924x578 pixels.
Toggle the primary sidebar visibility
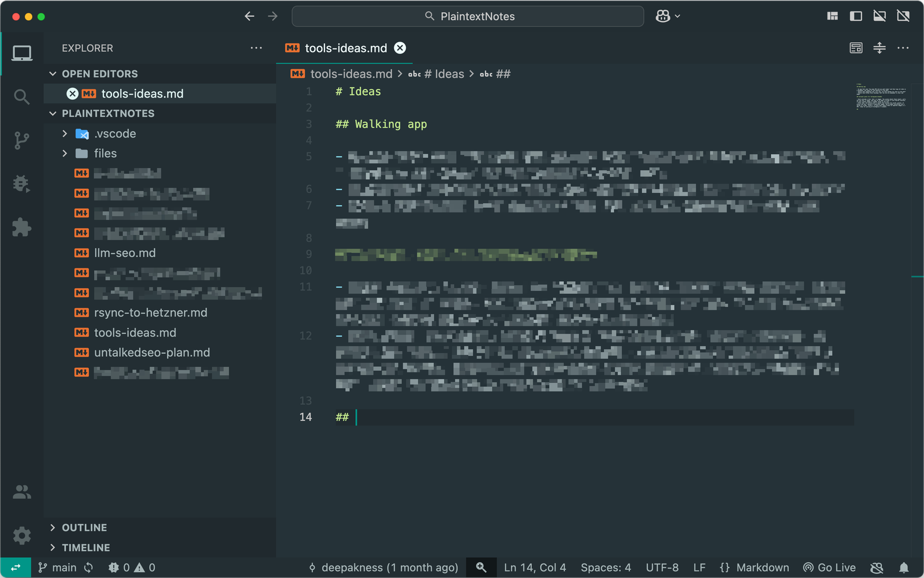pos(856,16)
